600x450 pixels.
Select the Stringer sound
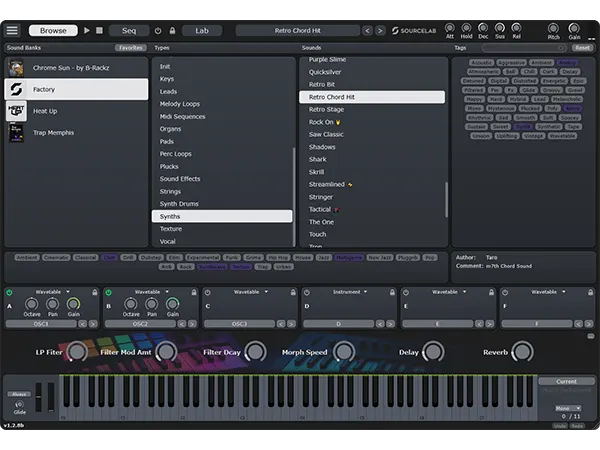tap(321, 197)
